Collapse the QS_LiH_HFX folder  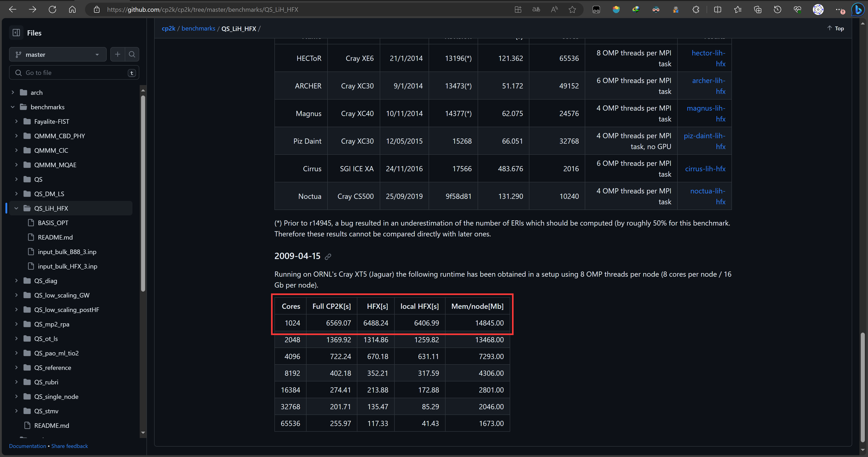click(16, 208)
